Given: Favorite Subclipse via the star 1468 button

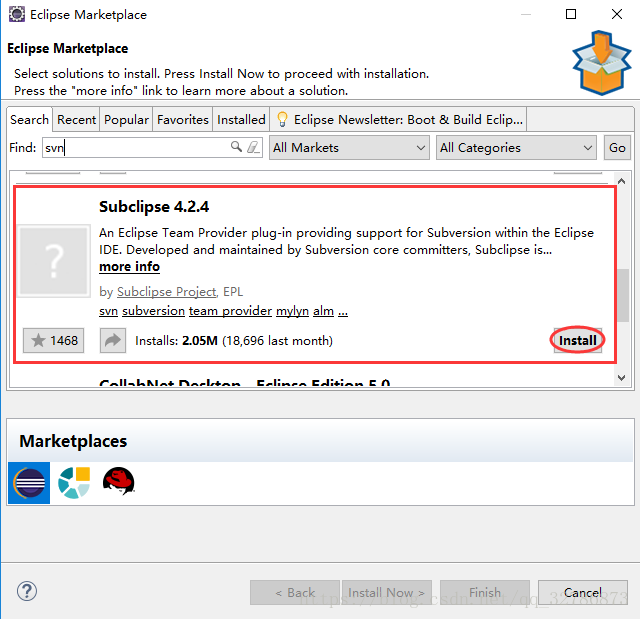Looking at the screenshot, I should pyautogui.click(x=53, y=340).
